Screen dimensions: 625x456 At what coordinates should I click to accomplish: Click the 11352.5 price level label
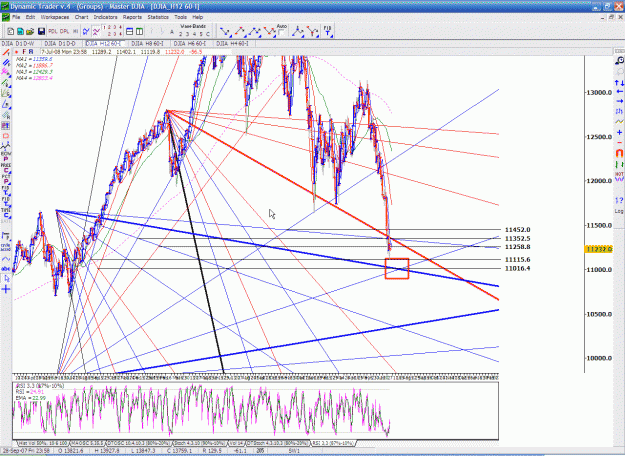tap(517, 238)
